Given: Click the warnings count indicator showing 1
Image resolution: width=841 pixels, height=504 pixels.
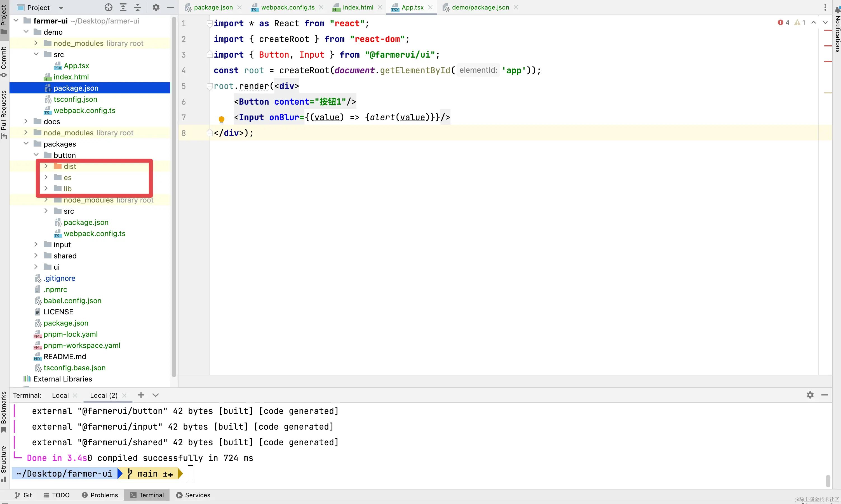Looking at the screenshot, I should point(800,22).
